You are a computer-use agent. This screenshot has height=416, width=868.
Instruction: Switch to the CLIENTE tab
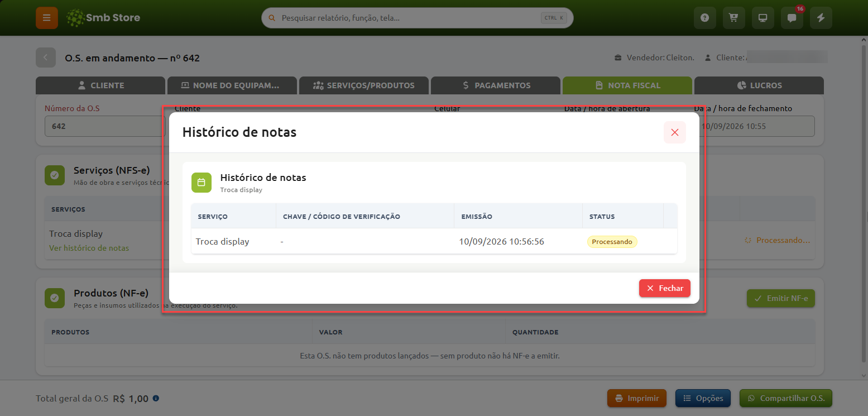(100, 85)
